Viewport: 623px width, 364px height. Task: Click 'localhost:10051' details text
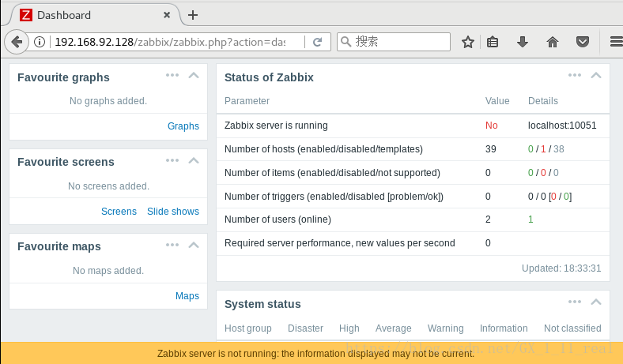[562, 126]
